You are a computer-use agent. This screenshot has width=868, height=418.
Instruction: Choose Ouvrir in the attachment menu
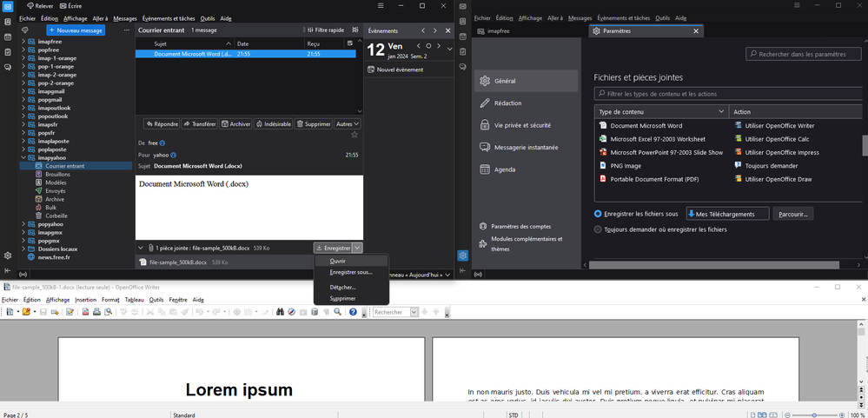coord(338,261)
